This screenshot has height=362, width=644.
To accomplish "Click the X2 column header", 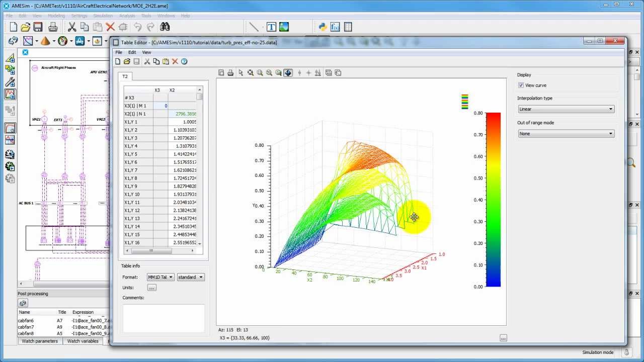I will coord(182,90).
